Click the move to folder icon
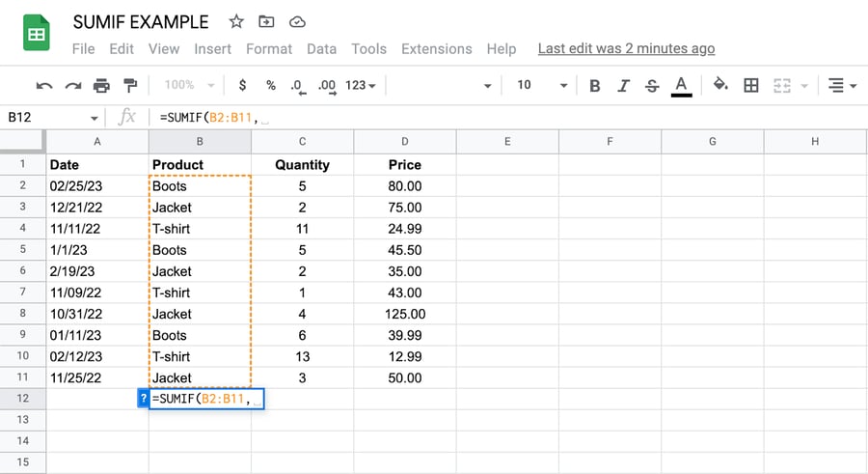The height and width of the screenshot is (474, 868). pos(266,21)
